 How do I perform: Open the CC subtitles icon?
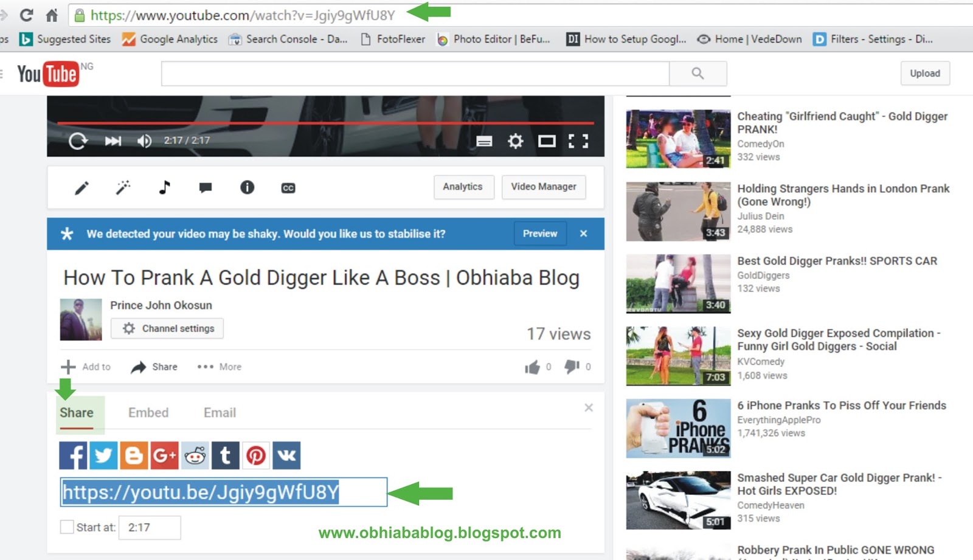point(288,188)
